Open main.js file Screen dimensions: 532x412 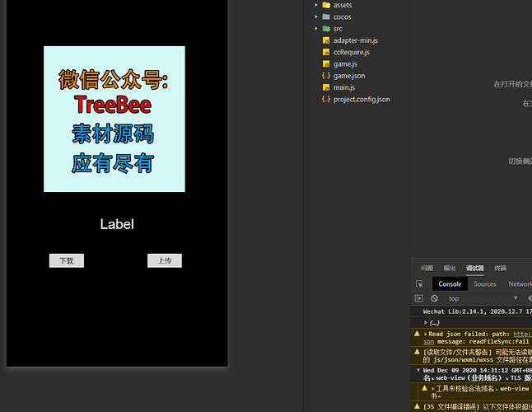tap(344, 87)
